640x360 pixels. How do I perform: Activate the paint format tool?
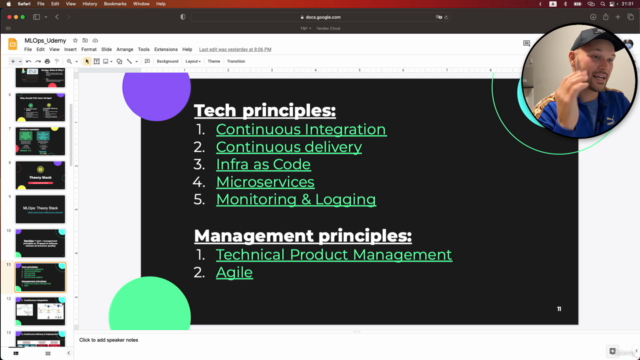(57, 61)
